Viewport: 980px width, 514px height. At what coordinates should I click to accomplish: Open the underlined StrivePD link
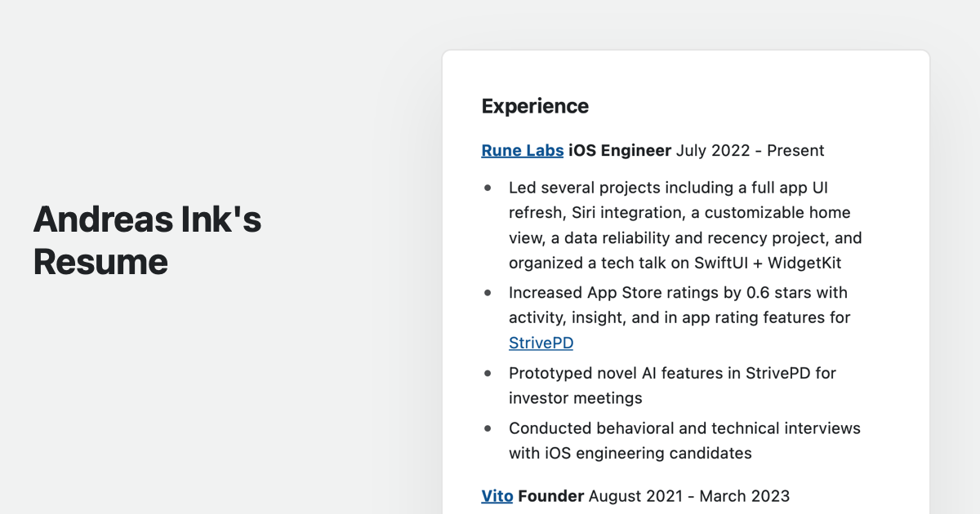point(541,343)
